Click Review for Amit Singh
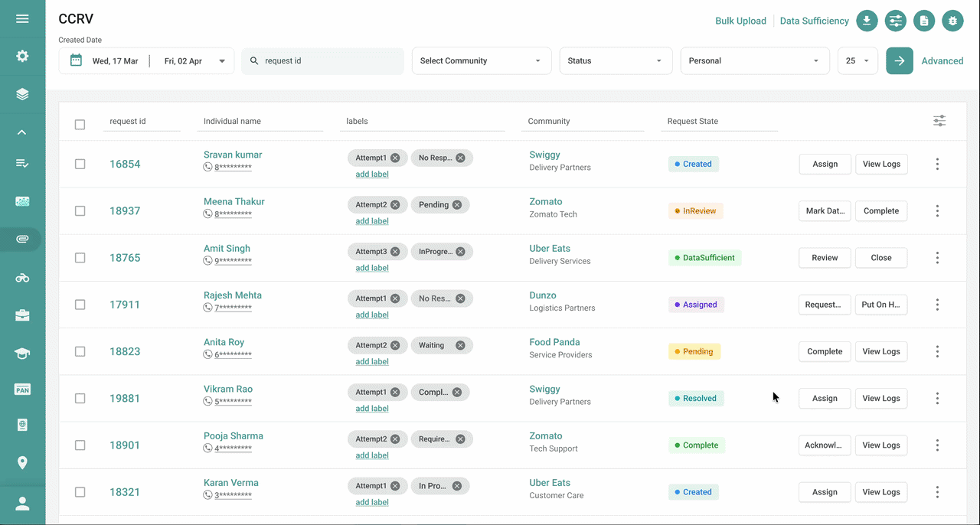Image resolution: width=980 pixels, height=525 pixels. (825, 258)
